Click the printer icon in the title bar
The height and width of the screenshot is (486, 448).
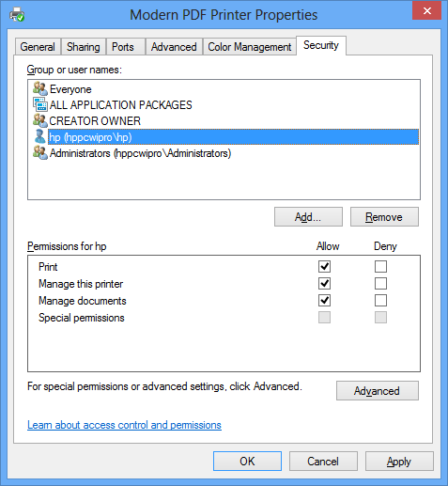(17, 15)
